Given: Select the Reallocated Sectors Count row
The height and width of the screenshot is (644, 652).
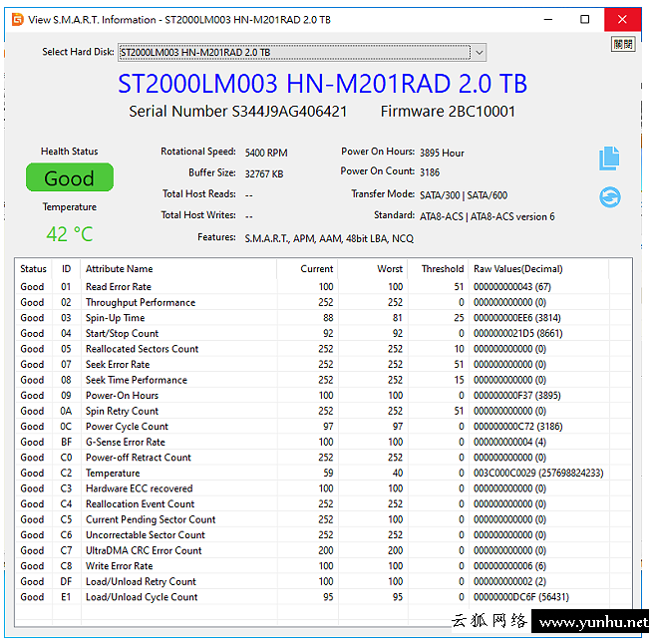Looking at the screenshot, I should click(x=323, y=349).
